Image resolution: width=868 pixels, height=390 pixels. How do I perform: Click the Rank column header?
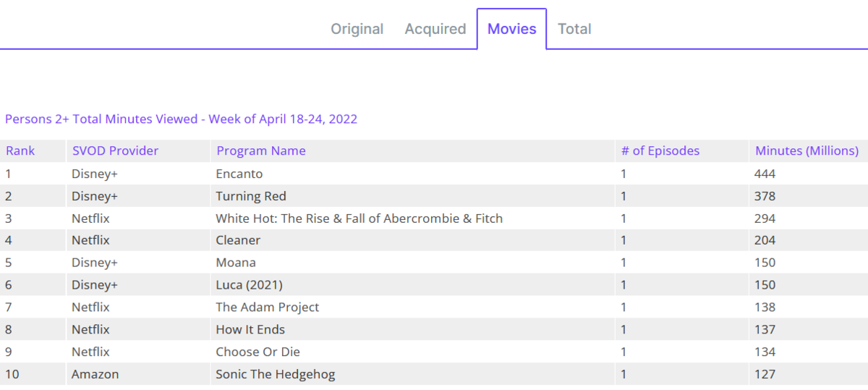point(20,151)
